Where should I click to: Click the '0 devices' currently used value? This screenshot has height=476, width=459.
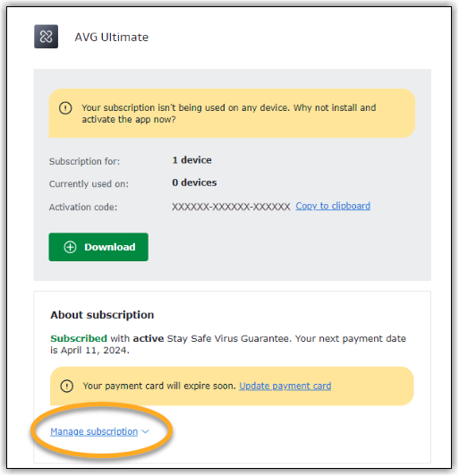(194, 183)
